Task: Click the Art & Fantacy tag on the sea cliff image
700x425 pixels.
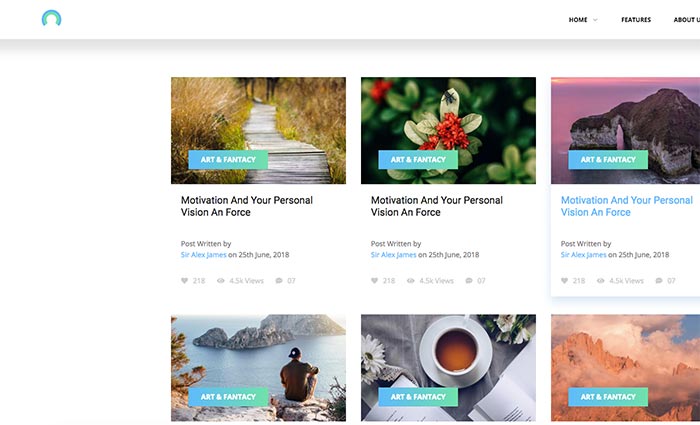Action: (x=608, y=159)
